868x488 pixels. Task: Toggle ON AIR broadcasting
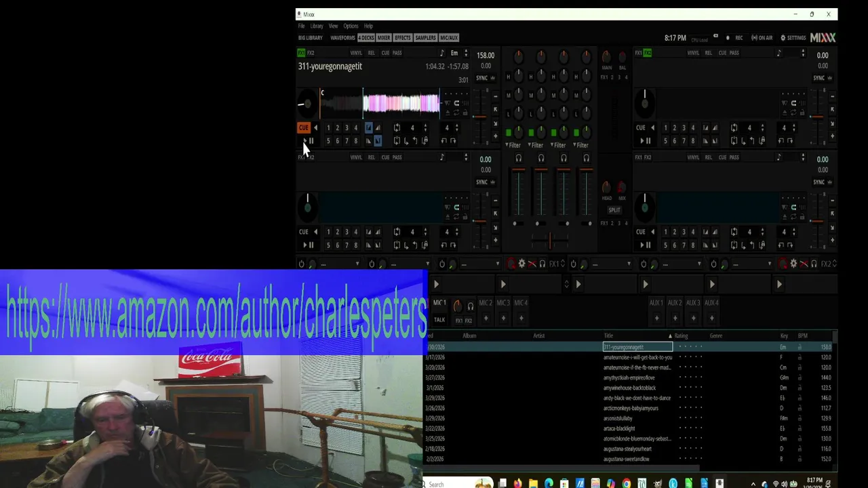point(762,38)
